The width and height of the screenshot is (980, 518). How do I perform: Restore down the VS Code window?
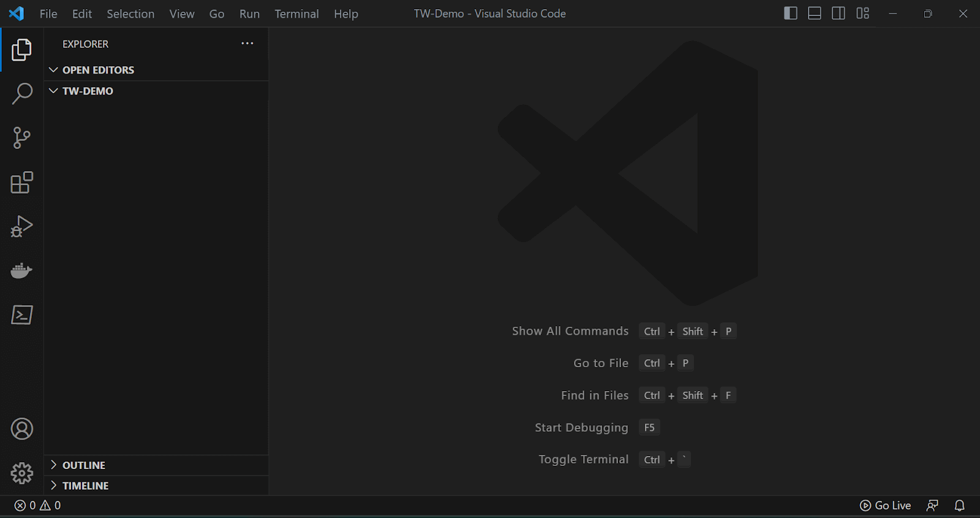pyautogui.click(x=928, y=13)
